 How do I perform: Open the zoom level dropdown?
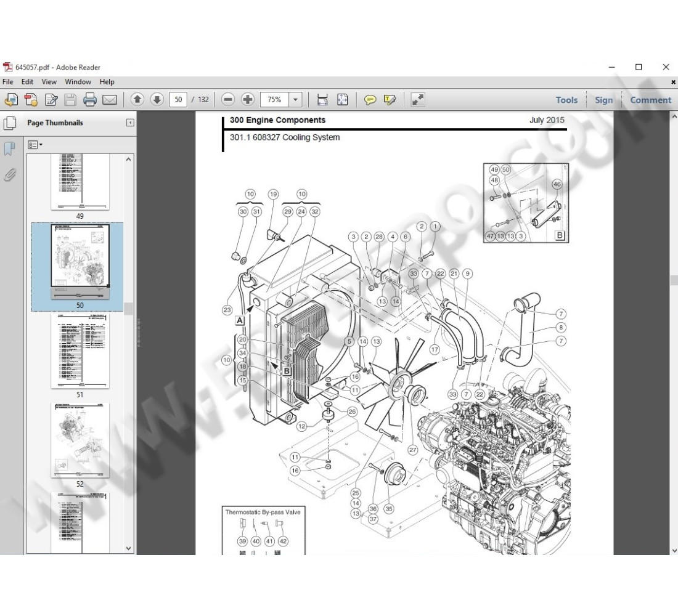pos(295,99)
